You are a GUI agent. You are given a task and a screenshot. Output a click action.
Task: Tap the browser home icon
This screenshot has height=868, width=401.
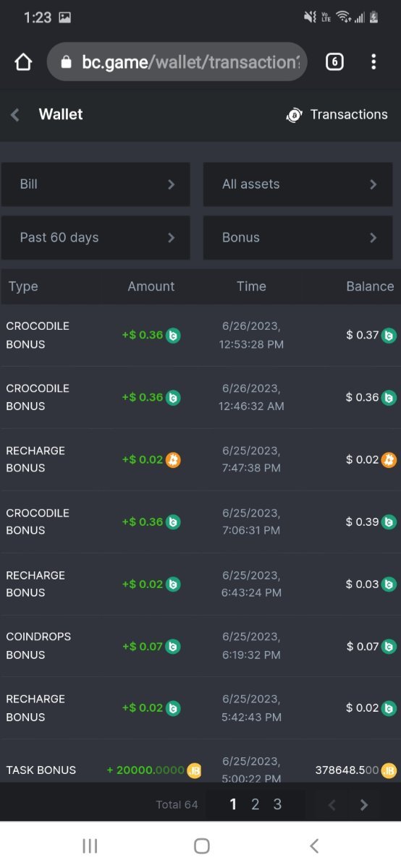[23, 62]
